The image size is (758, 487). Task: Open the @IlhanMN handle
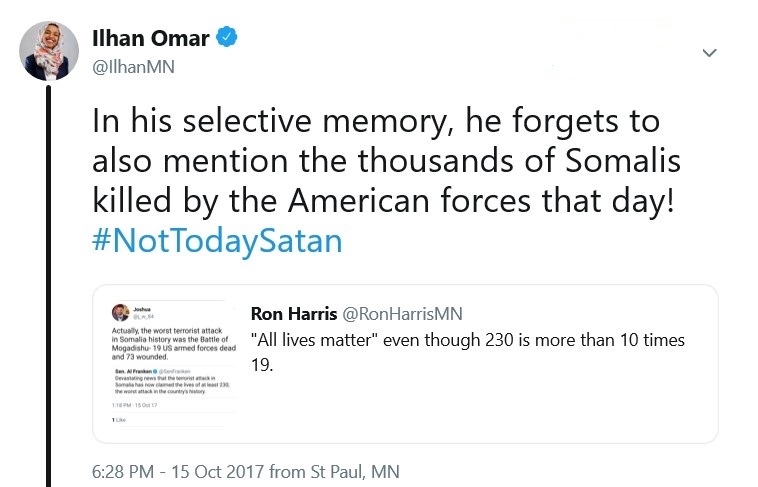[133, 67]
